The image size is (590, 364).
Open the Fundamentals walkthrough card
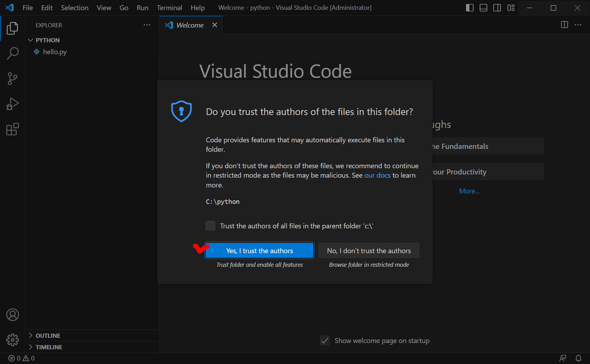click(x=488, y=146)
